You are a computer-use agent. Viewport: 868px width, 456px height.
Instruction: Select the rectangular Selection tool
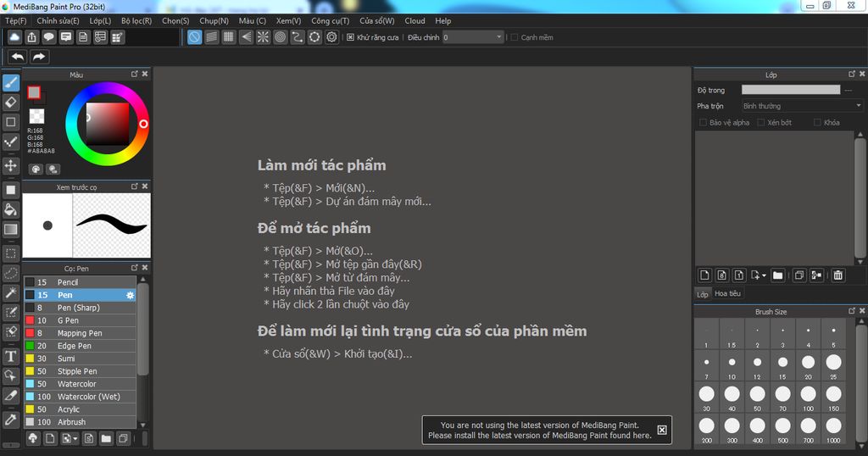(x=10, y=253)
